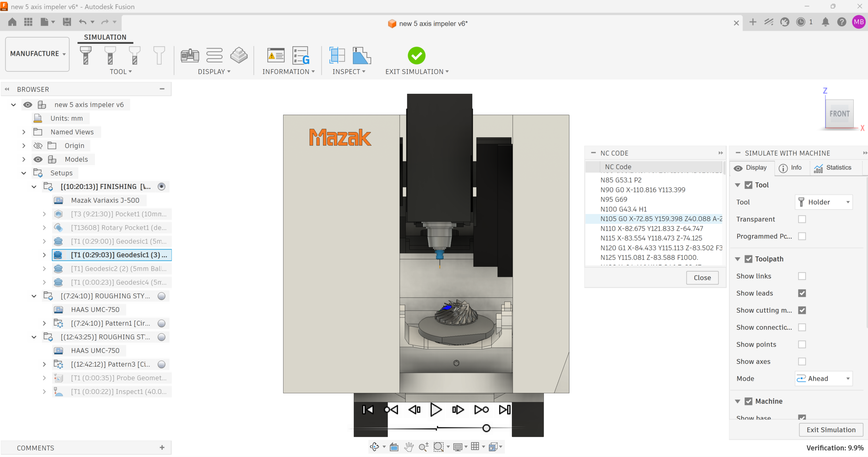868x457 pixels.
Task: Click the Undo arrow icon
Action: (x=83, y=22)
